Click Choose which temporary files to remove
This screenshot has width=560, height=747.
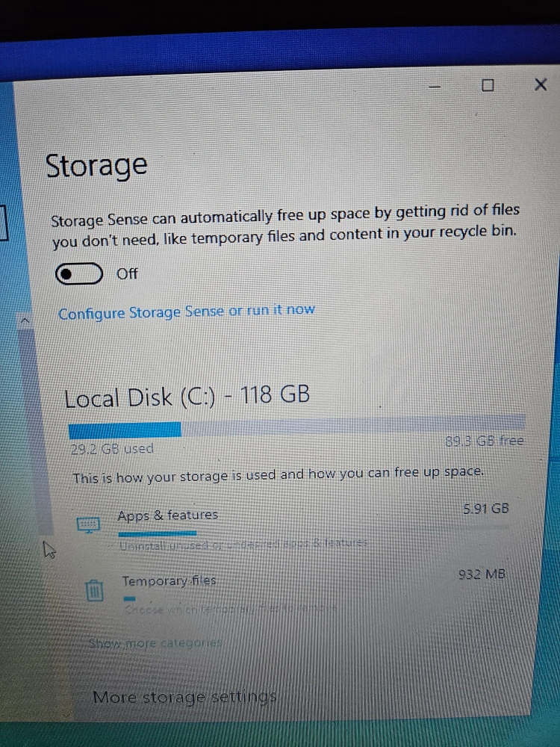[x=231, y=609]
